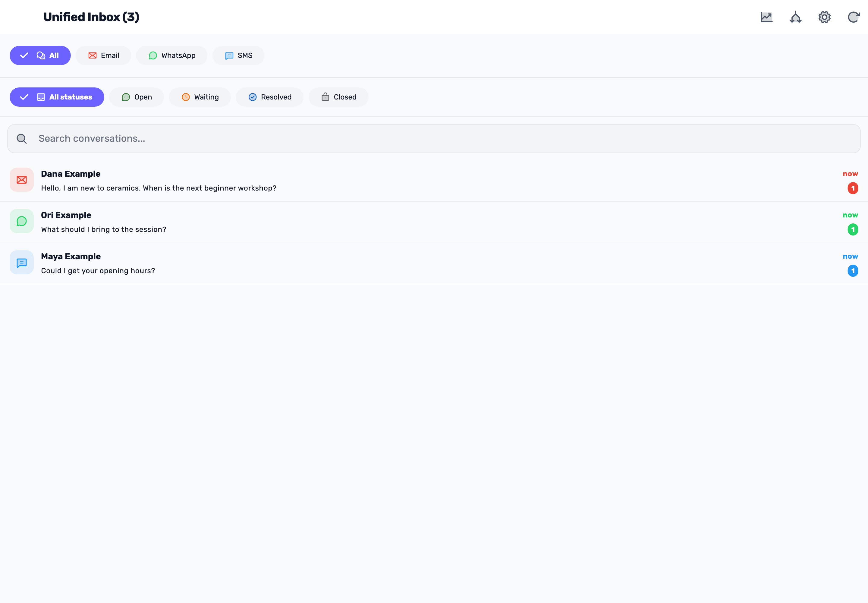
Task: Click the blue unread badge for Maya Example
Action: tap(853, 270)
